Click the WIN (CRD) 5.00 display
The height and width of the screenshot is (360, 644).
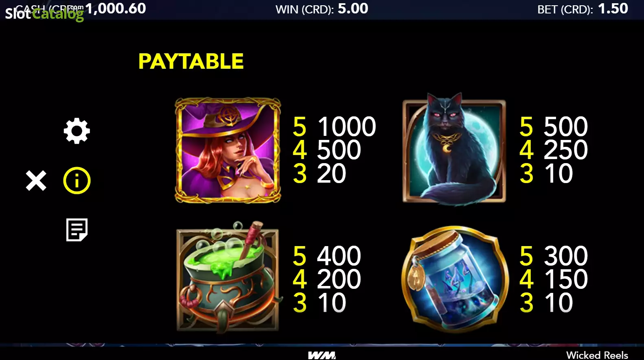[322, 9]
